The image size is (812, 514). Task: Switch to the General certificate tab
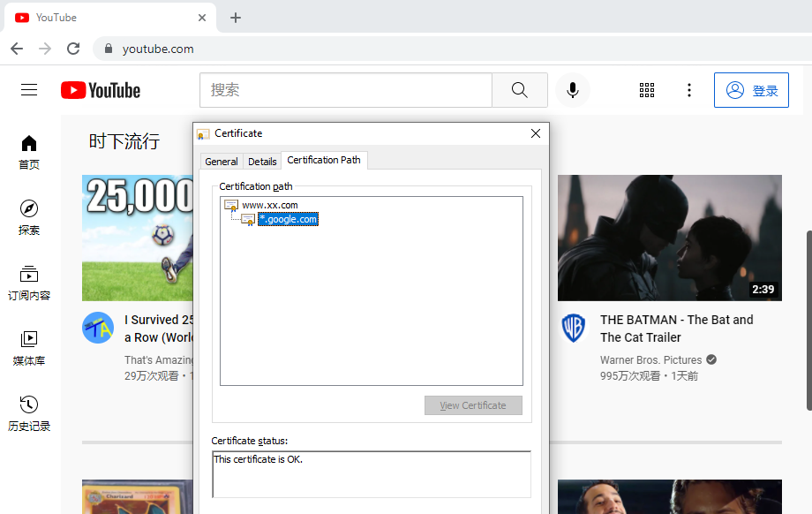222,161
